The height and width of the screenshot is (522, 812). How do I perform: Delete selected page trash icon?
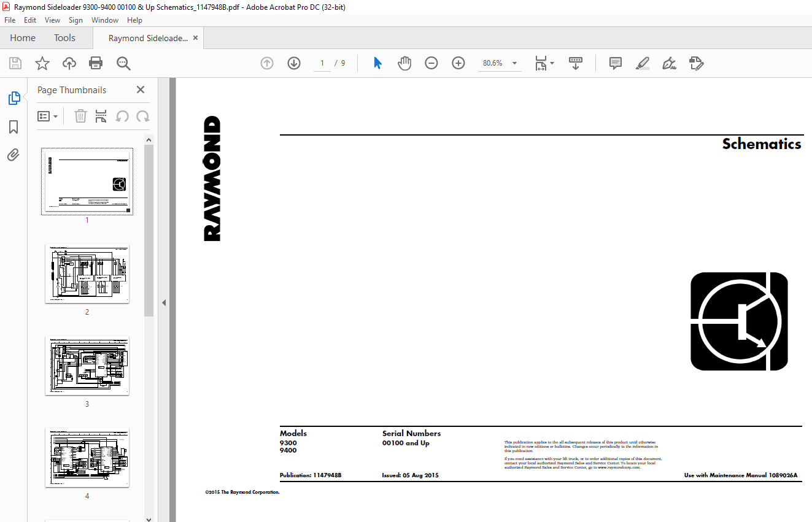[80, 116]
